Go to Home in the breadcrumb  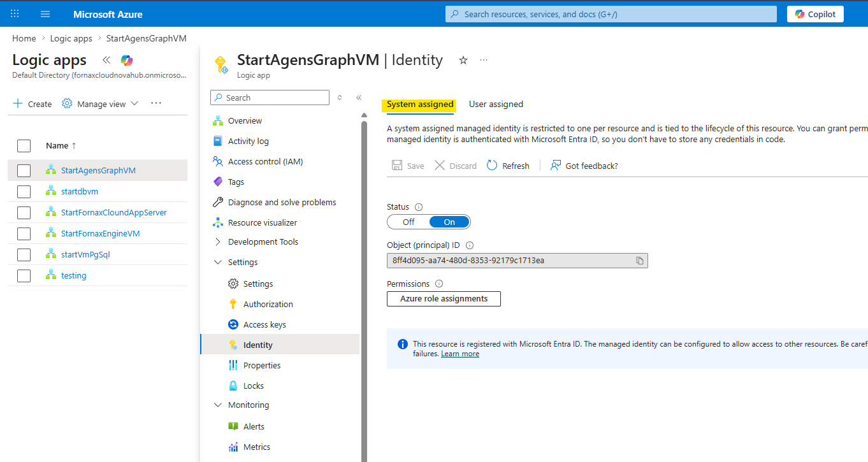coord(24,38)
